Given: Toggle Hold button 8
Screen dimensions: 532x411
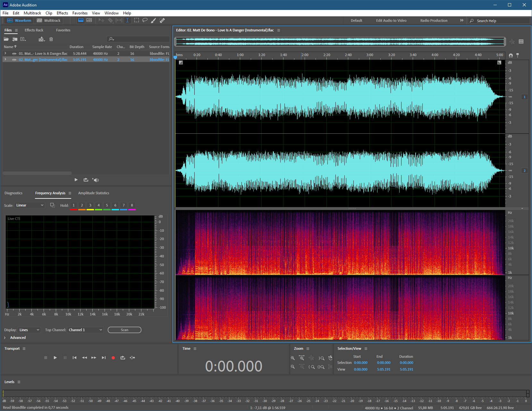Looking at the screenshot, I should pos(132,205).
